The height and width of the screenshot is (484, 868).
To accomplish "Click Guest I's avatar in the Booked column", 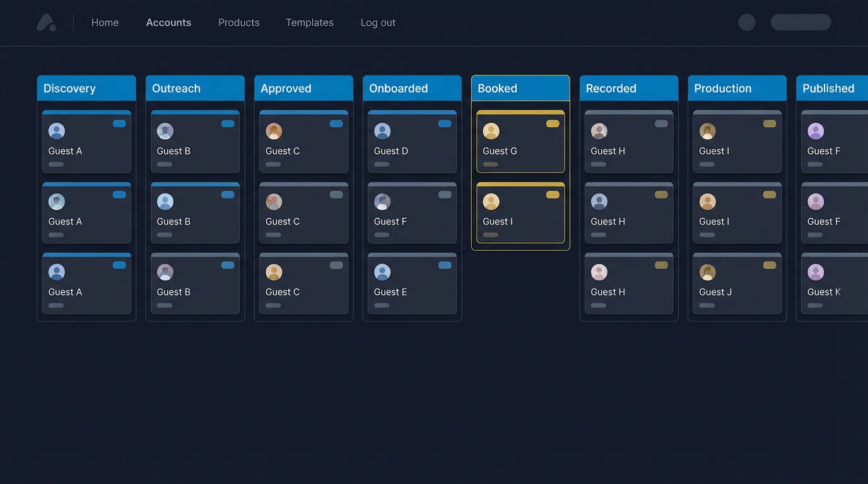I will point(491,202).
